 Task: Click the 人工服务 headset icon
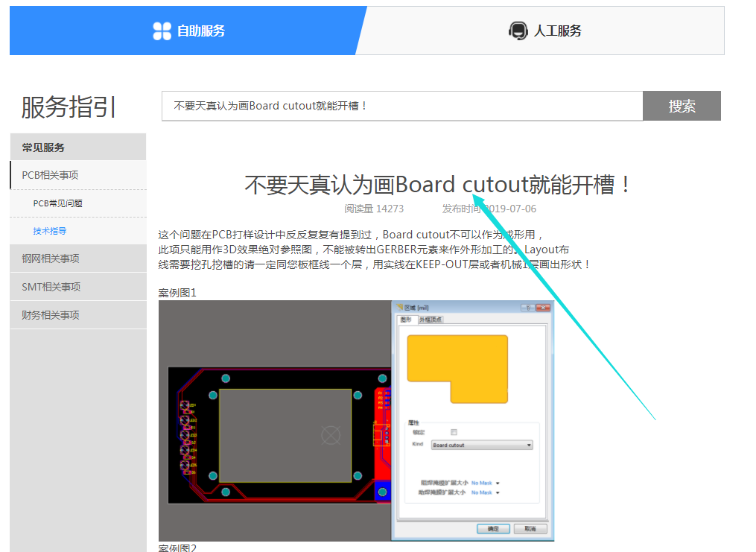(518, 31)
